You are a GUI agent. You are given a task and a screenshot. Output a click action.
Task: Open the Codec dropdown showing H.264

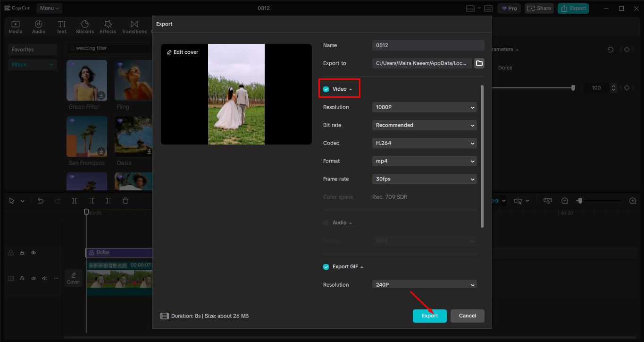coord(424,143)
